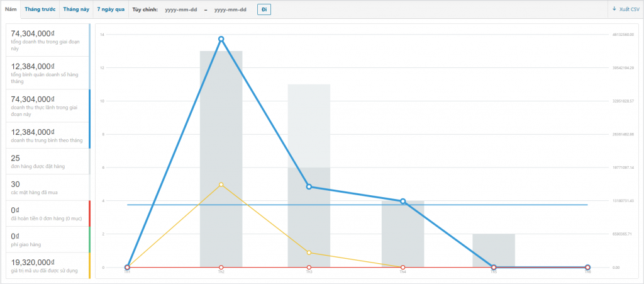
Task: Click the blue data point at Th5
Action: pos(494,268)
